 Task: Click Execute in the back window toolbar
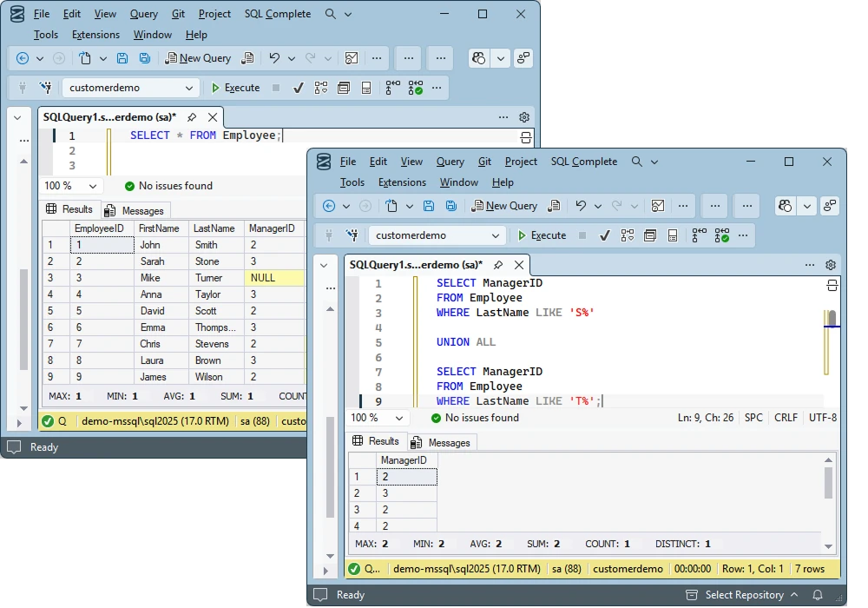[x=235, y=88]
